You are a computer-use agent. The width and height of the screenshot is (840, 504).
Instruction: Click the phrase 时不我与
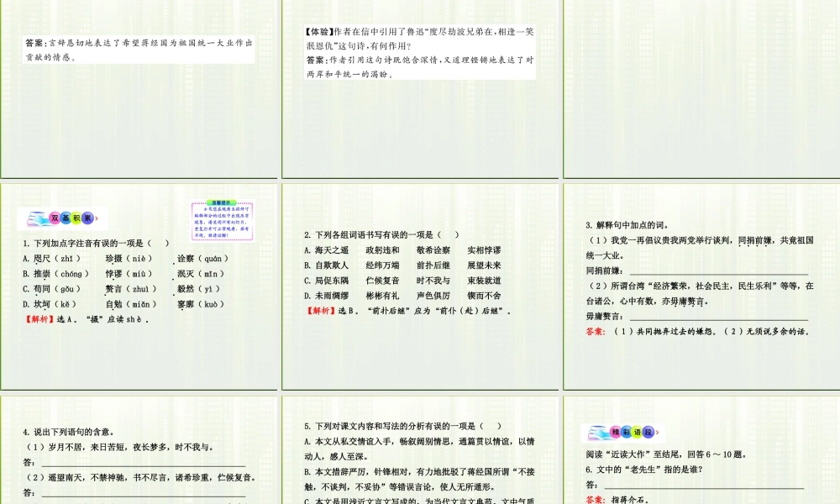433,280
